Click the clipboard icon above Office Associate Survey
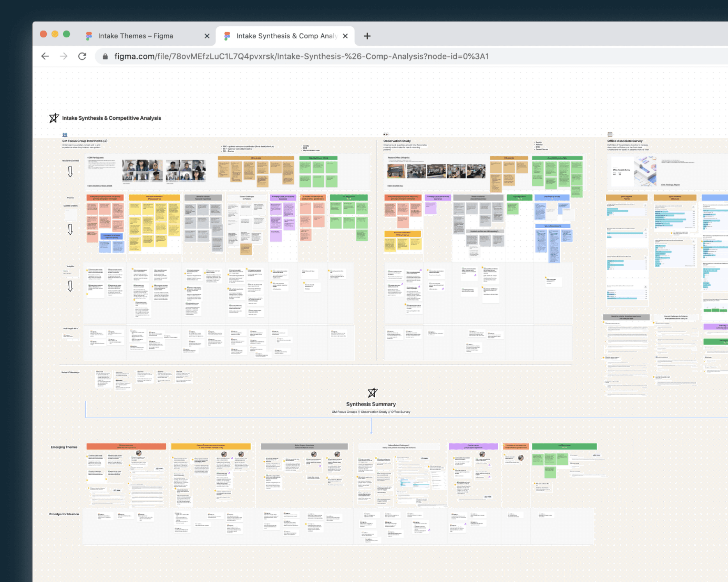Viewport: 728px width, 582px height. click(610, 135)
